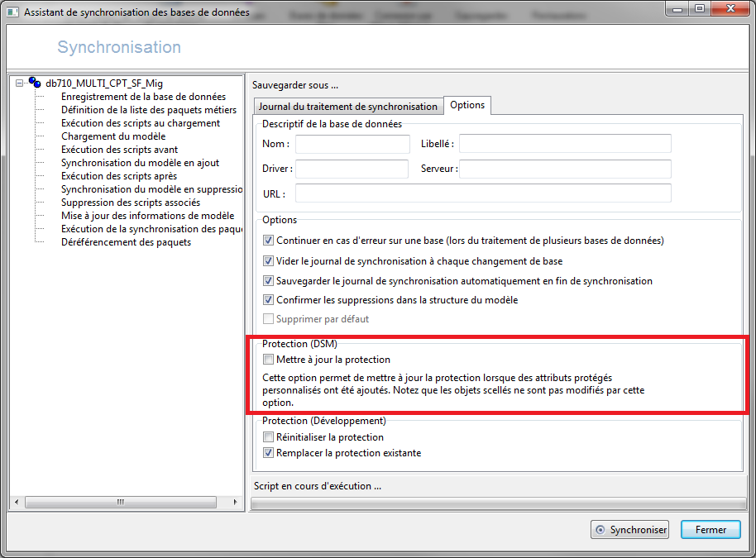Click the tree's right scroll arrow
756x558 pixels.
coord(235,502)
